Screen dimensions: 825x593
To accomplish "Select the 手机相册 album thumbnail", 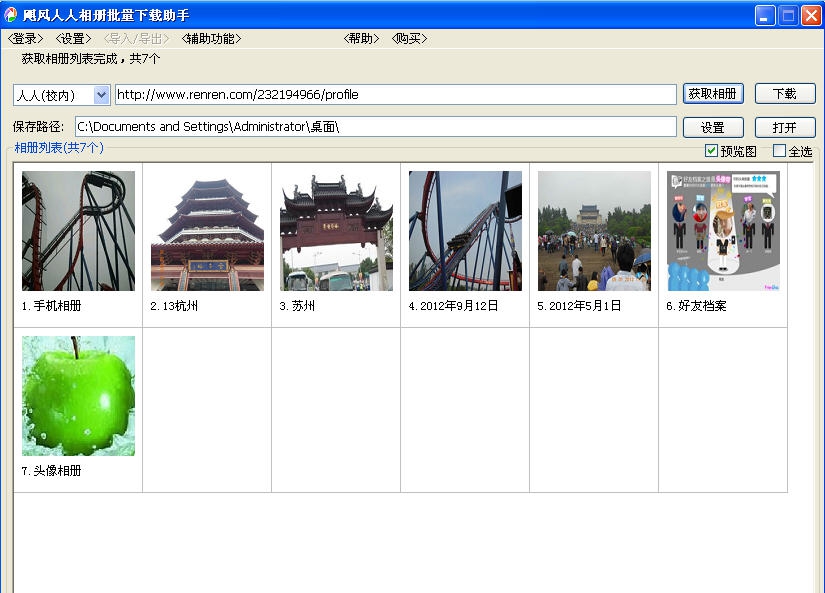I will point(78,230).
